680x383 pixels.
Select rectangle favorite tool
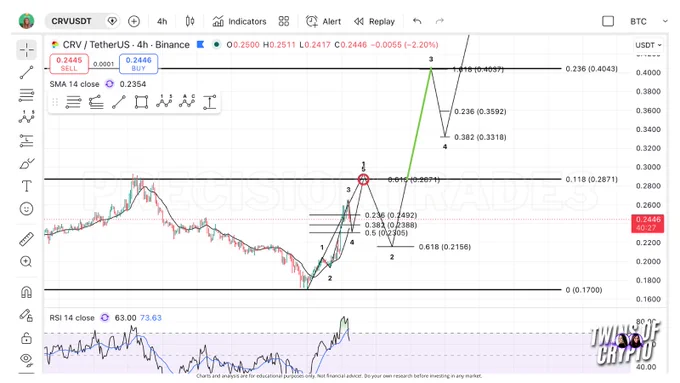point(141,102)
